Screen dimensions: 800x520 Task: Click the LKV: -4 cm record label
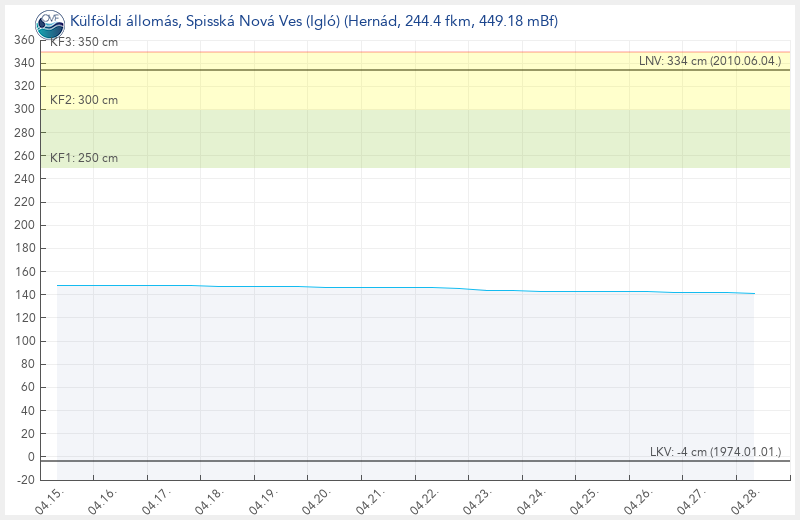click(x=715, y=452)
